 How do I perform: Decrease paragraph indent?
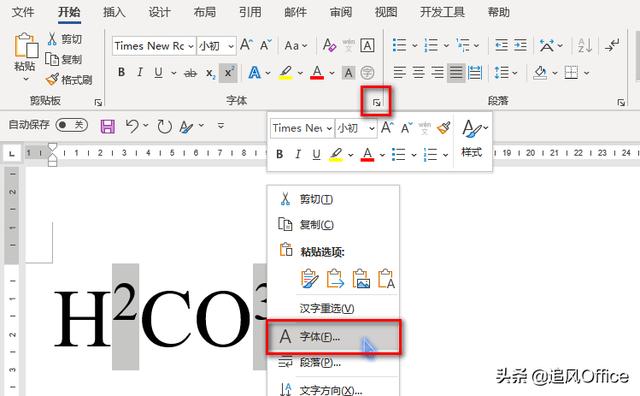(501, 45)
